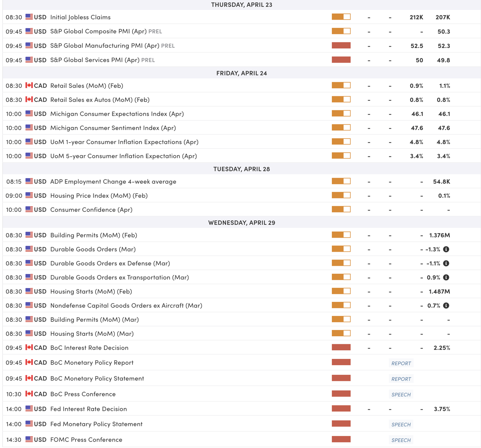Click US flag on Fed Monetary Policy Statement row
The height and width of the screenshot is (448, 481).
[x=29, y=424]
